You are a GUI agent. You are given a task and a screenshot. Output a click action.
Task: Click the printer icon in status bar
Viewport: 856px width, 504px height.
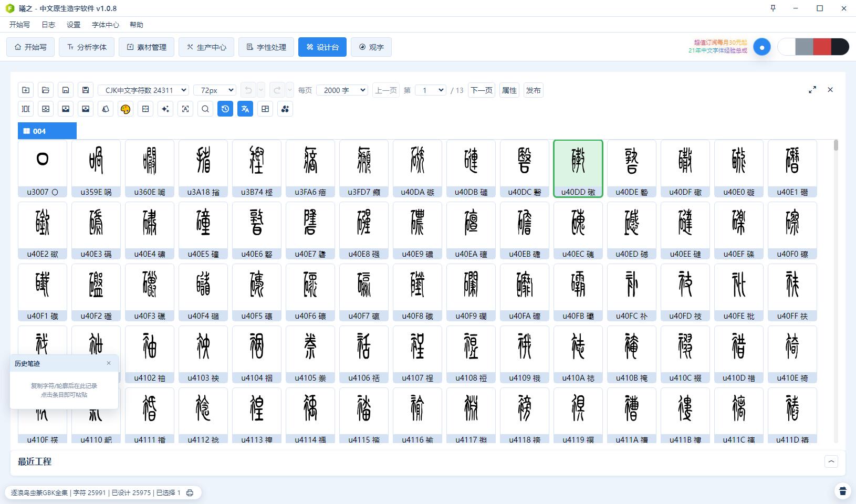pos(190,493)
